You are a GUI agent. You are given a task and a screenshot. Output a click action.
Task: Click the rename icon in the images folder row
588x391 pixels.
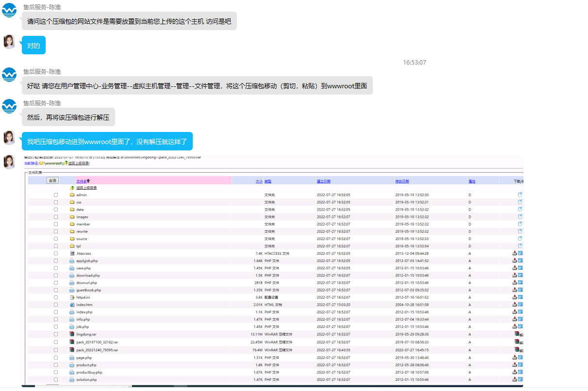coord(520,217)
